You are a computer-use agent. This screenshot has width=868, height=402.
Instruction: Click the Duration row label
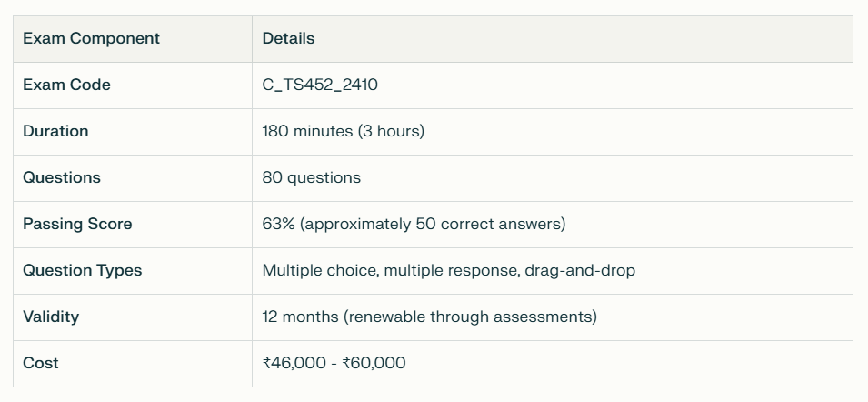55,131
